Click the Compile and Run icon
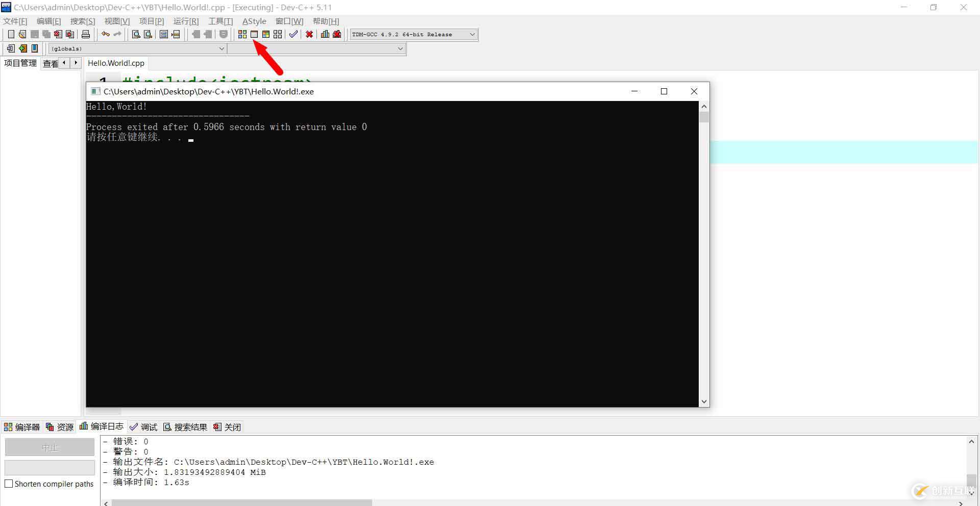980x506 pixels. coord(266,34)
